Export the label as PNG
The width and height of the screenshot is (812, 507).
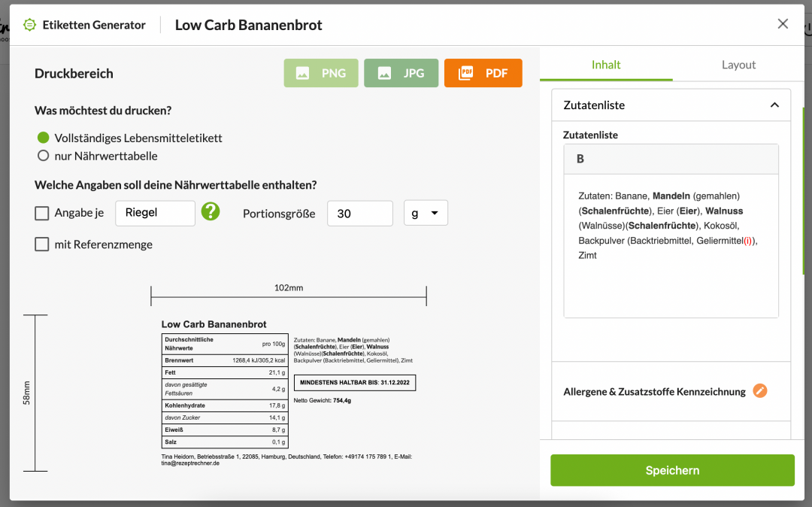[x=321, y=73]
